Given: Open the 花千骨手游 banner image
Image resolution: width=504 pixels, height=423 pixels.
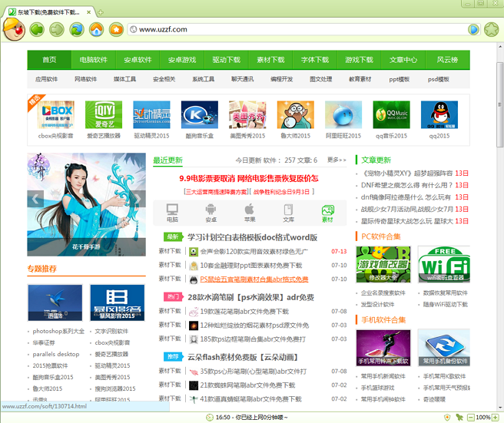Looking at the screenshot, I should pos(87,204).
